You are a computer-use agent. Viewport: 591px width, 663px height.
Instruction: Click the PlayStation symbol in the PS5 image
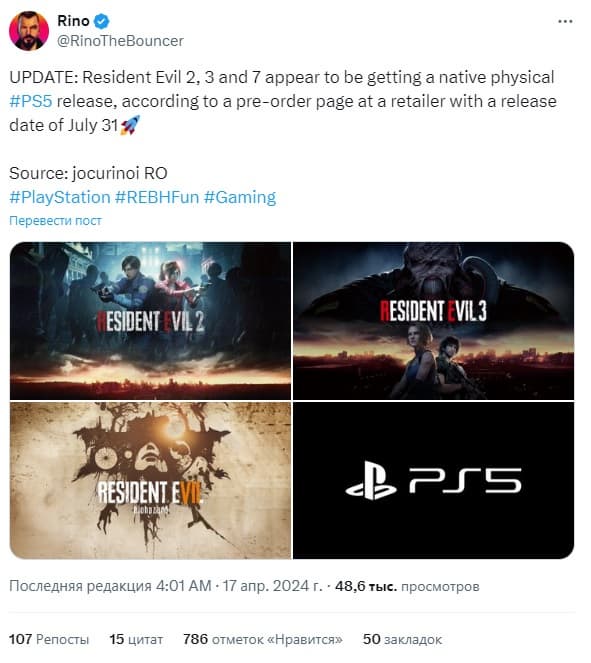pos(371,481)
